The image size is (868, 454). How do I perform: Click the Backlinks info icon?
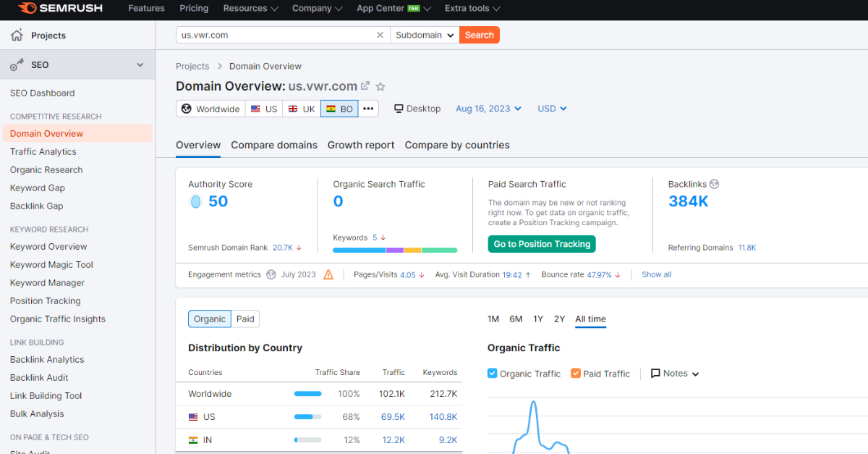[715, 184]
